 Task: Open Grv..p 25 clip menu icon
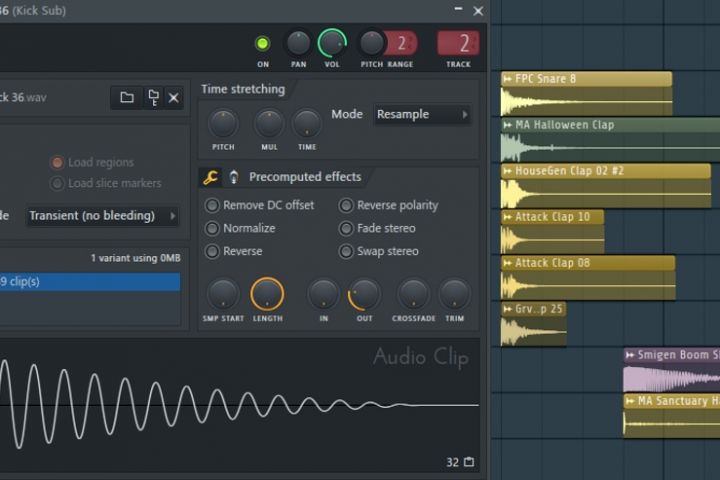[x=507, y=309]
